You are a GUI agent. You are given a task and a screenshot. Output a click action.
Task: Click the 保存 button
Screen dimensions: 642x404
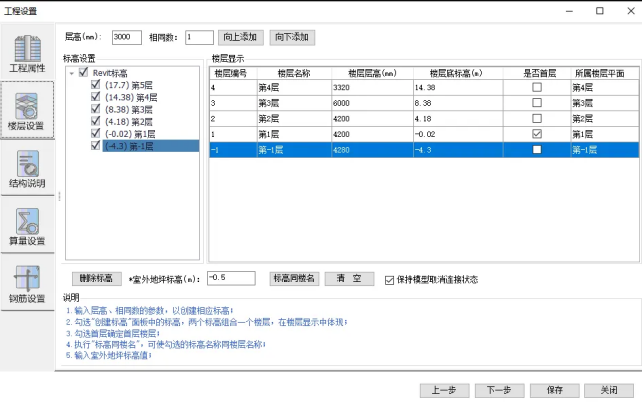(555, 389)
